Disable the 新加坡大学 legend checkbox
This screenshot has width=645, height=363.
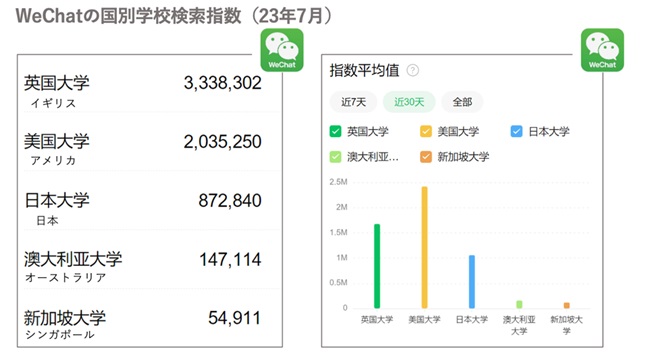[426, 157]
